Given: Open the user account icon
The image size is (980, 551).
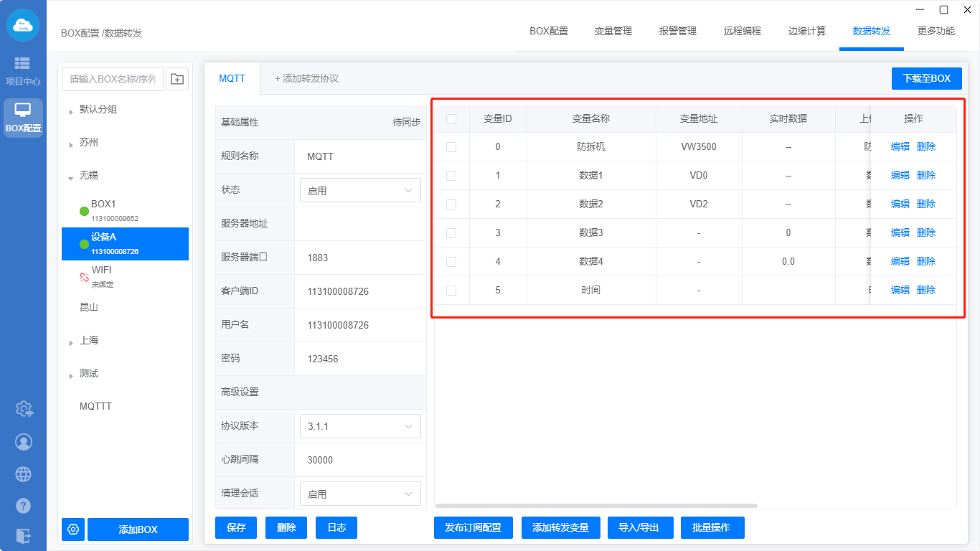Looking at the screenshot, I should 24,442.
